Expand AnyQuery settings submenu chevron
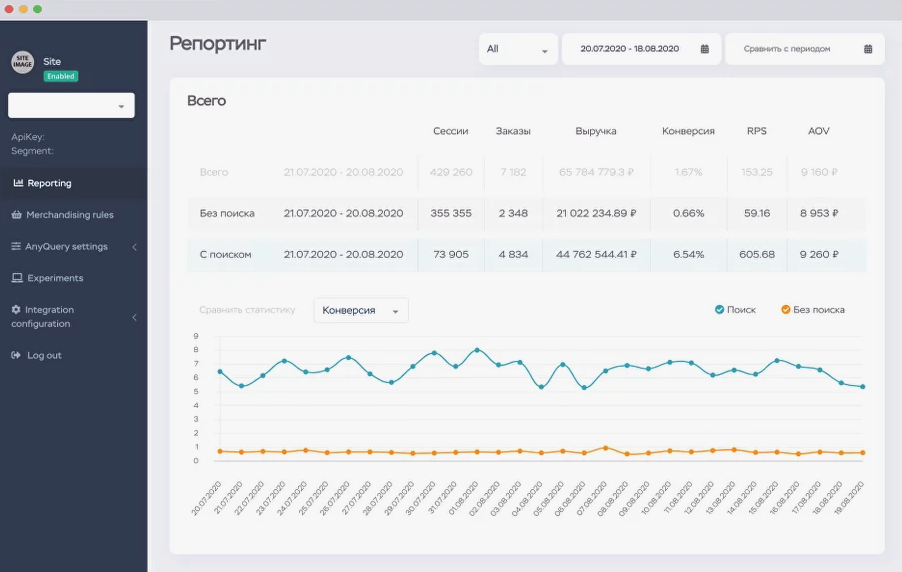 point(135,247)
